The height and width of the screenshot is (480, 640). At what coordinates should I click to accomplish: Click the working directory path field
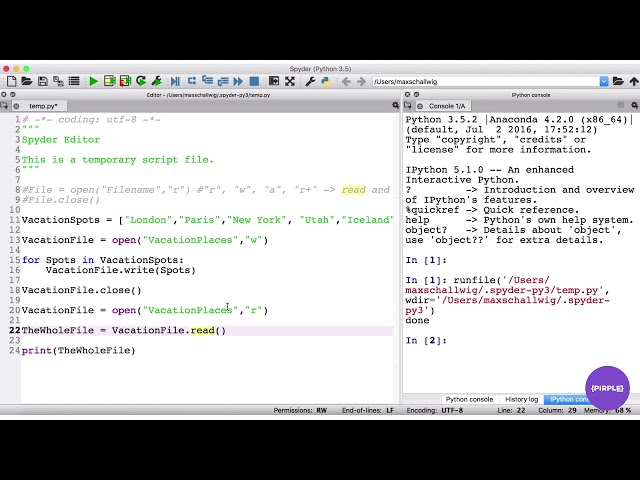point(486,81)
